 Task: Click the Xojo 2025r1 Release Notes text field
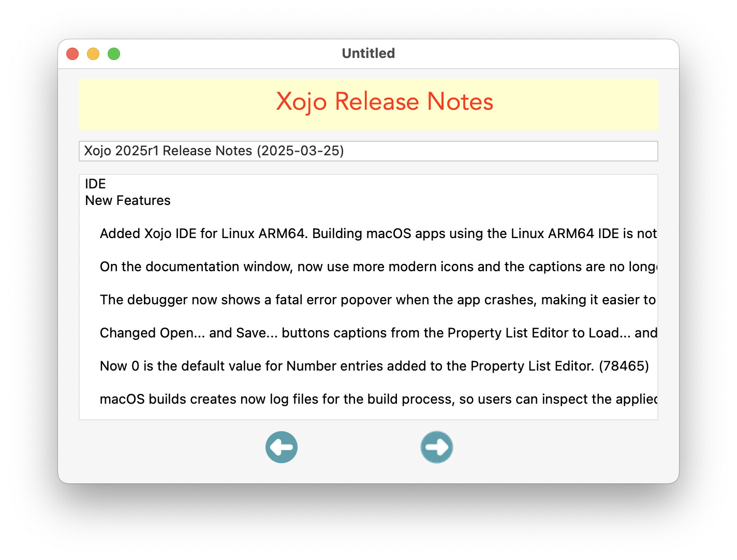click(x=368, y=151)
